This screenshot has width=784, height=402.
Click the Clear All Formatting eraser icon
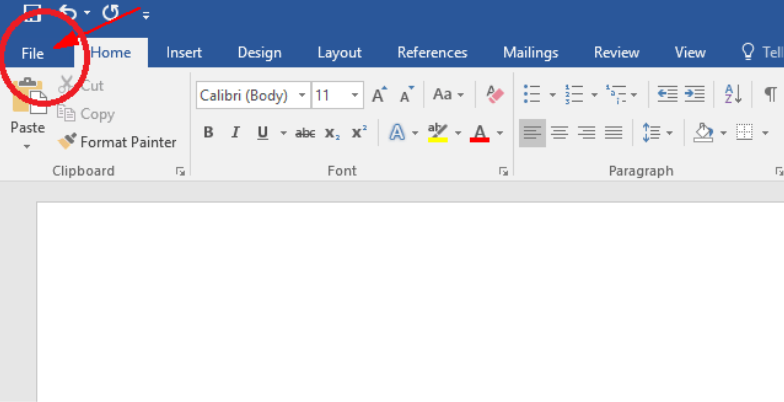click(x=495, y=95)
